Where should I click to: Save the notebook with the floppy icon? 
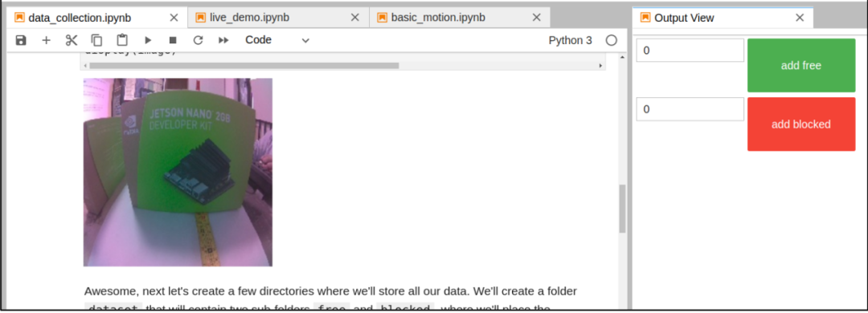[21, 40]
